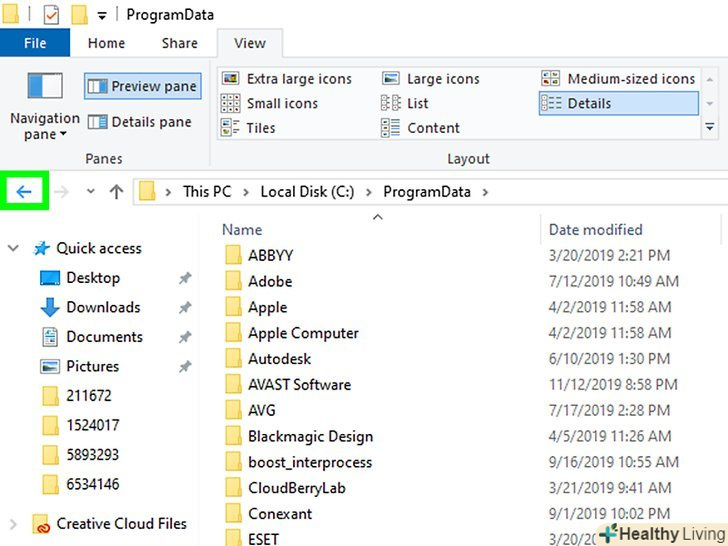Collapse the Quick access tree

click(x=13, y=248)
